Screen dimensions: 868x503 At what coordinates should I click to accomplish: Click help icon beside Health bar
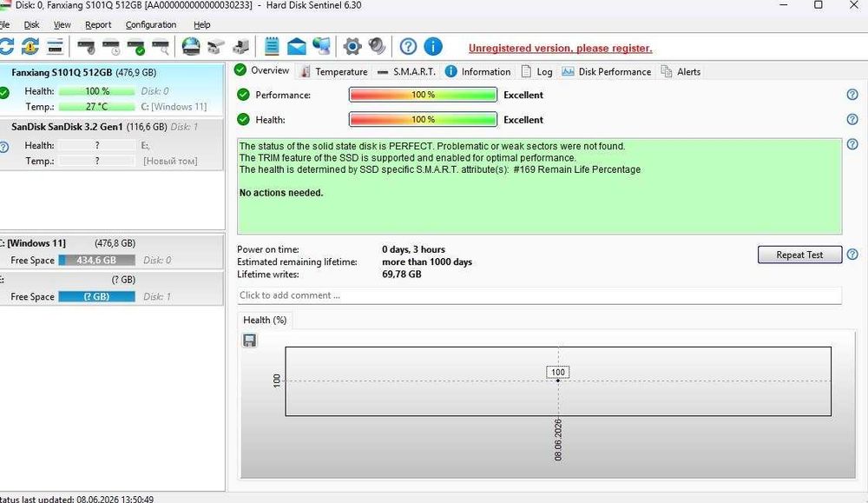[x=852, y=119]
